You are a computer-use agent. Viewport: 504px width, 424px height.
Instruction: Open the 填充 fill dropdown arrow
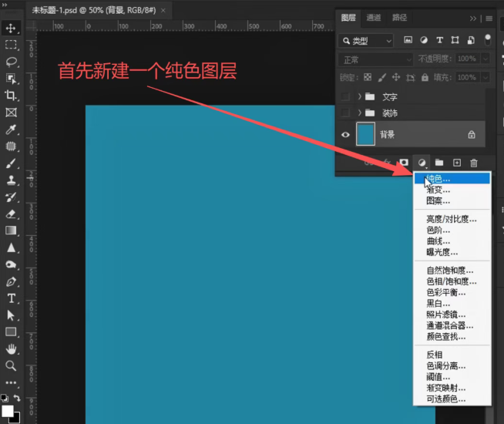coord(486,77)
